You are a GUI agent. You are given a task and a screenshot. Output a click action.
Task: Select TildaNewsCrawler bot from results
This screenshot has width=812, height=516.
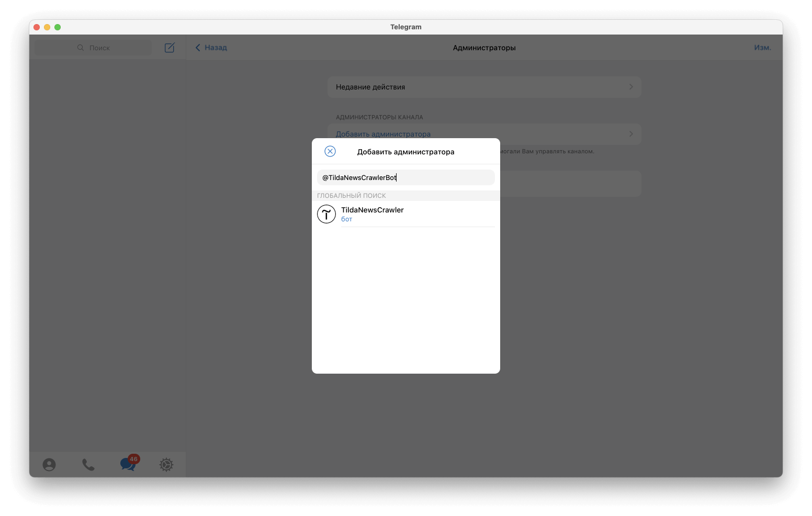point(406,214)
